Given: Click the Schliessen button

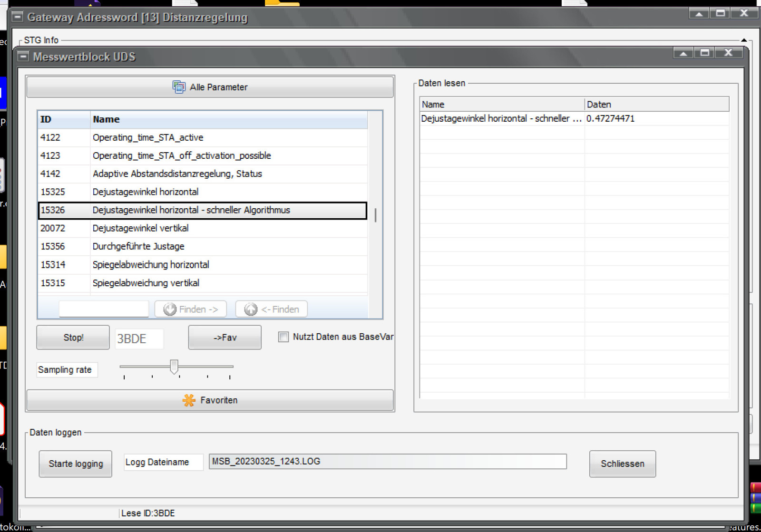Looking at the screenshot, I should 622,464.
